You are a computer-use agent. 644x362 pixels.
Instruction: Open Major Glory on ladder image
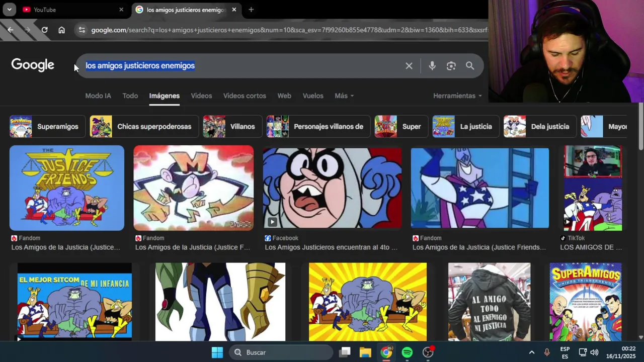(480, 188)
